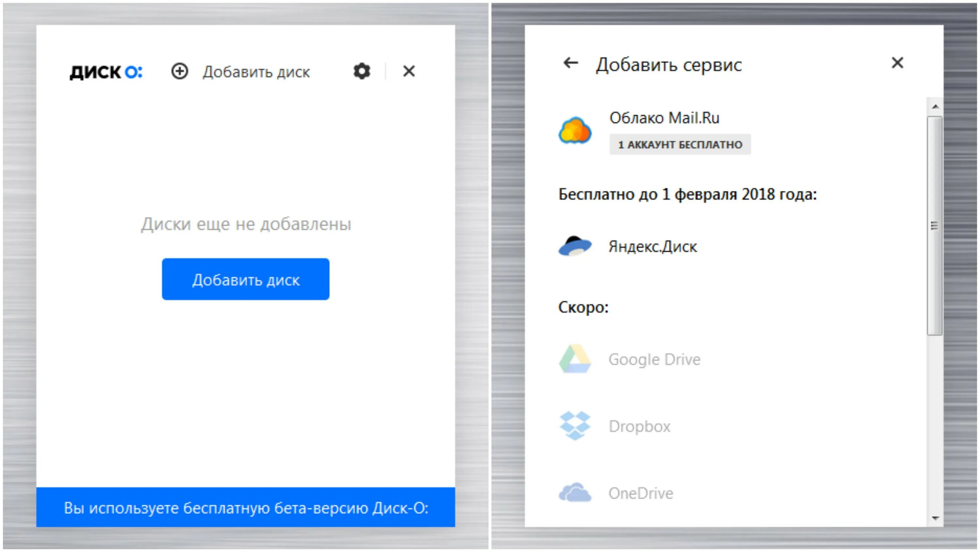Click the Яндекс.Диск UFO icon
Screen dimensions: 980x552
pyautogui.click(x=575, y=246)
